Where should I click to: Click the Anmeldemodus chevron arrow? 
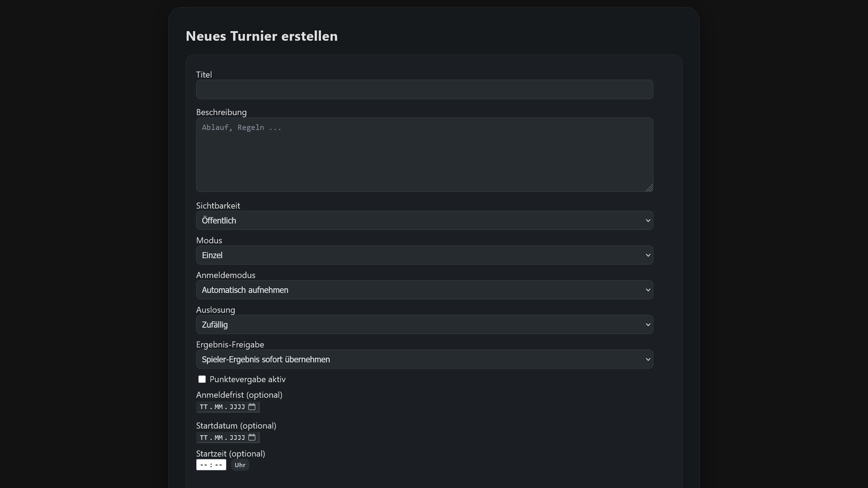pos(648,290)
